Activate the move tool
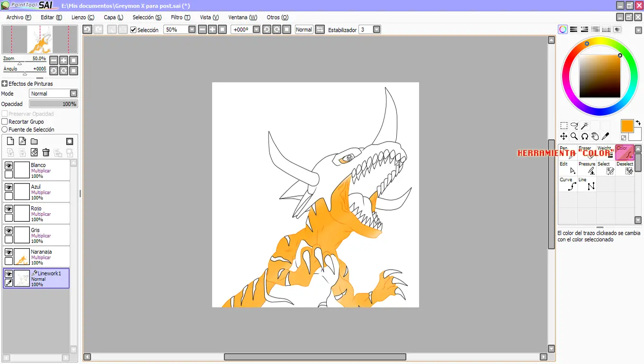The height and width of the screenshot is (364, 644). (x=564, y=136)
